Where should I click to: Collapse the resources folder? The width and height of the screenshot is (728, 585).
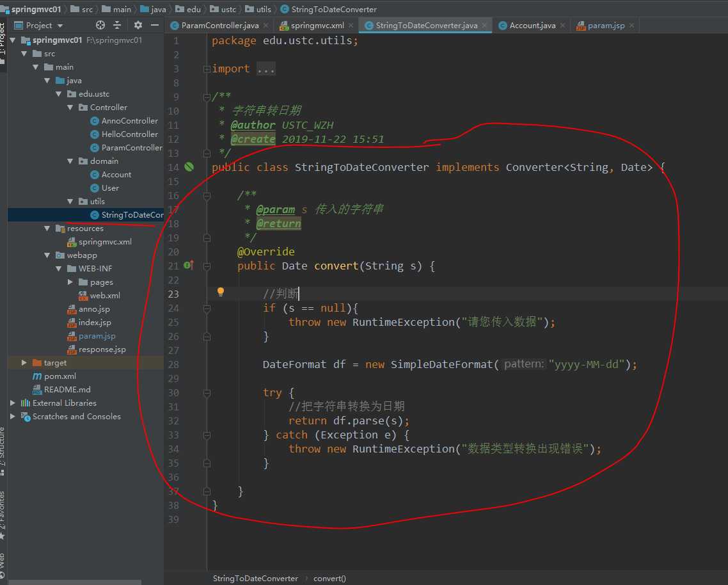47,228
